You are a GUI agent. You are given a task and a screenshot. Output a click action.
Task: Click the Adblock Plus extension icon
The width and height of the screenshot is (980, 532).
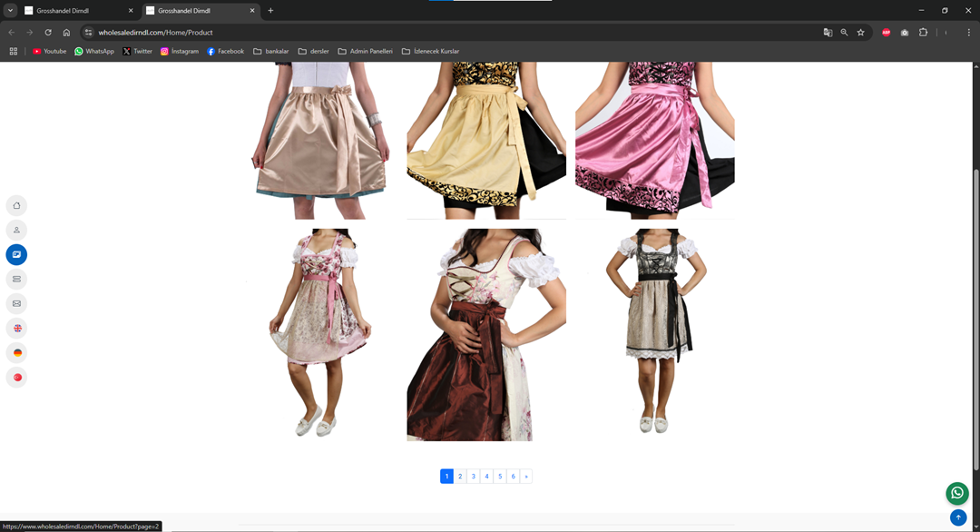[x=886, y=33]
